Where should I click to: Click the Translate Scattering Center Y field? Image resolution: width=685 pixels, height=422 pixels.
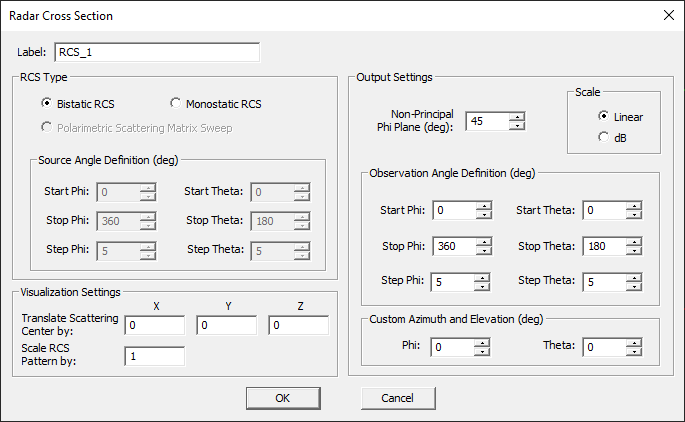pyautogui.click(x=226, y=325)
